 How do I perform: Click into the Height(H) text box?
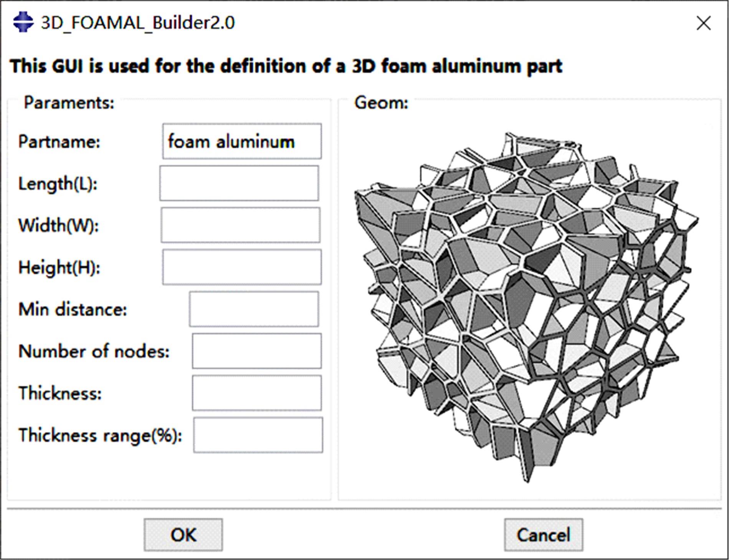tap(242, 267)
